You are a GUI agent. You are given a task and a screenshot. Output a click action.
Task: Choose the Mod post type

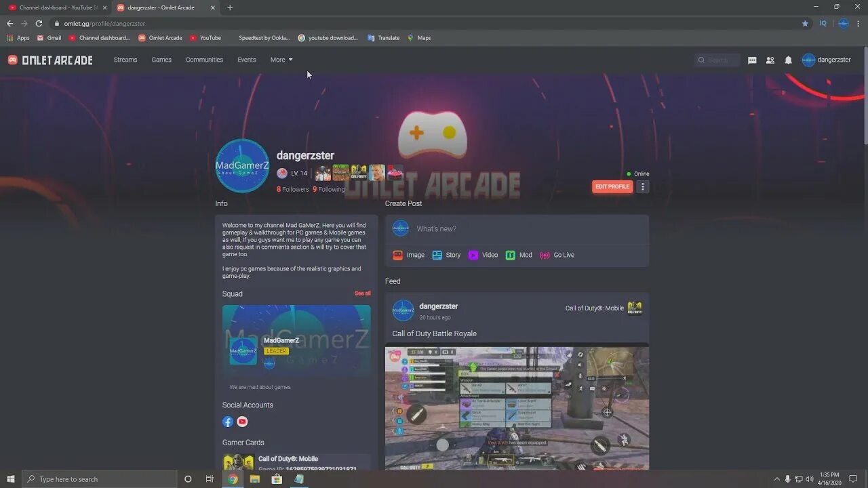pos(519,255)
